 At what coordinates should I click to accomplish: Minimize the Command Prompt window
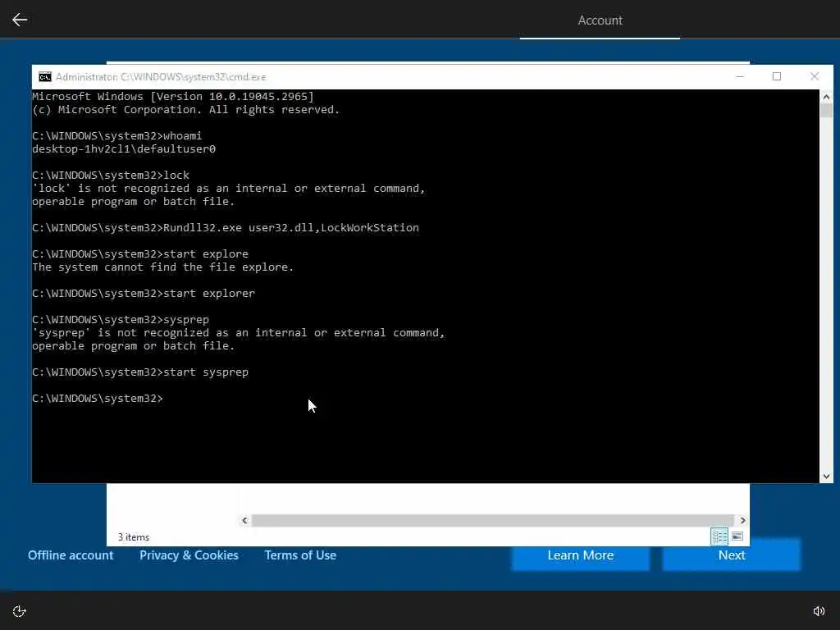pyautogui.click(x=740, y=76)
